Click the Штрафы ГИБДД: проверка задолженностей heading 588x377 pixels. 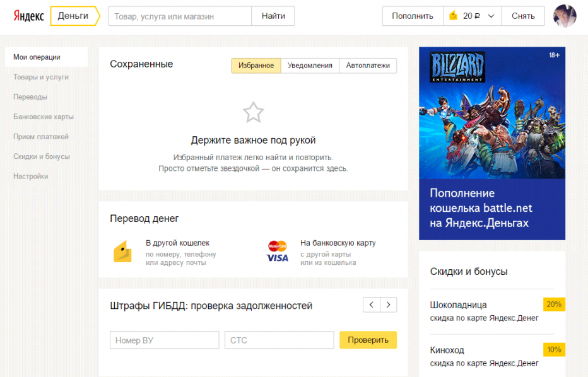(x=211, y=306)
